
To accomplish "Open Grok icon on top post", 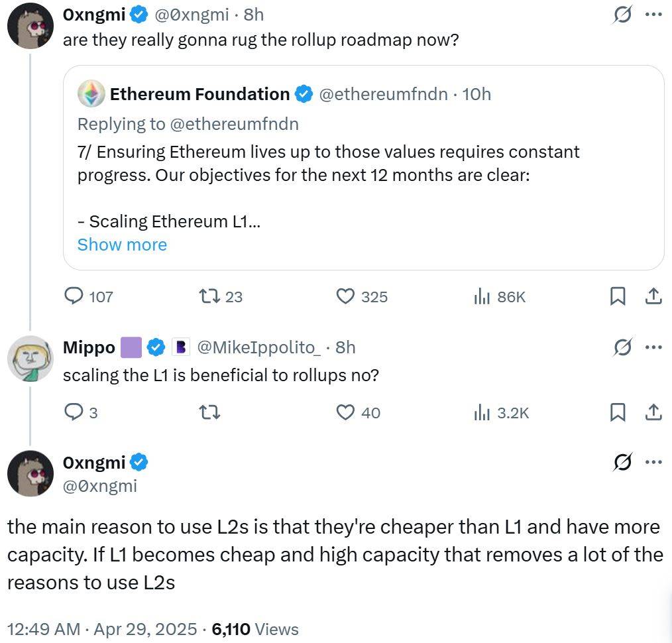I will pos(622,15).
